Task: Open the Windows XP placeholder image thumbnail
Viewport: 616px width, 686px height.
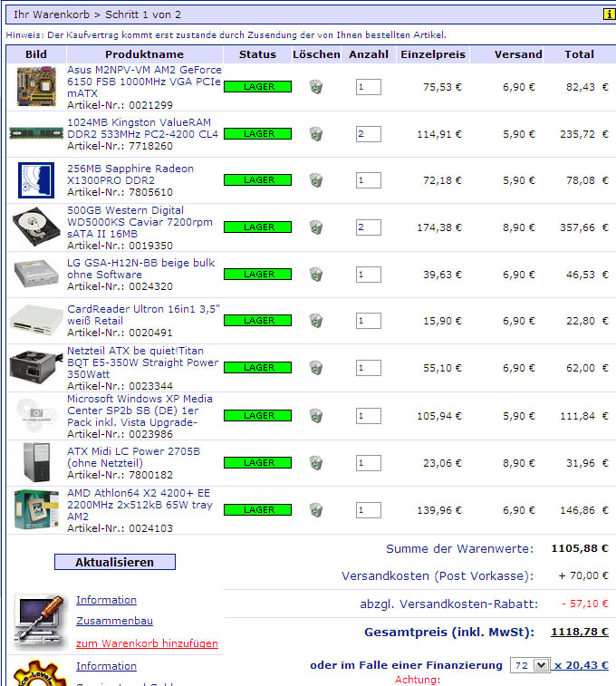Action: (36, 415)
